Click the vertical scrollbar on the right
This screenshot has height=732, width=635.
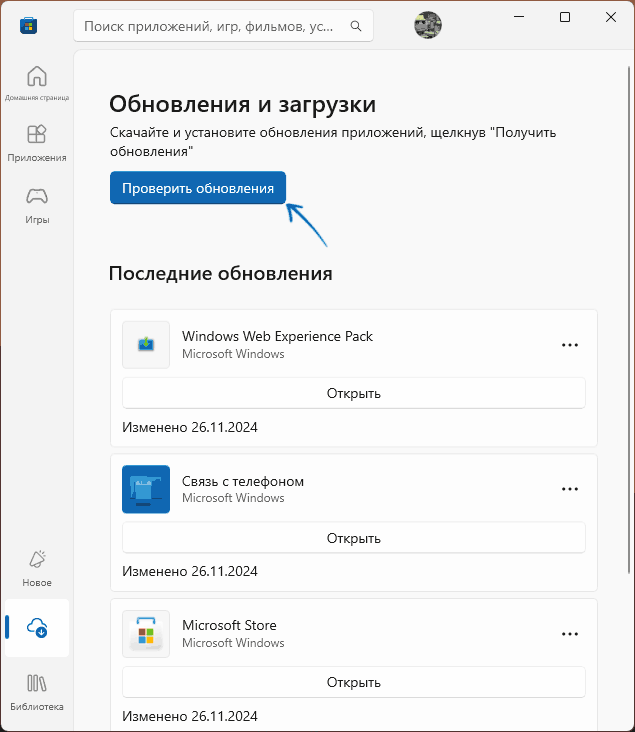[629, 320]
